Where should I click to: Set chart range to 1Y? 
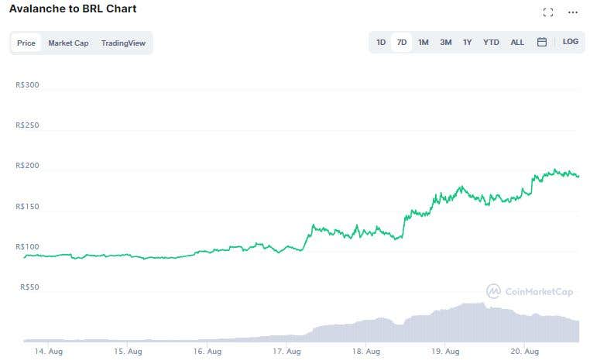pos(468,43)
